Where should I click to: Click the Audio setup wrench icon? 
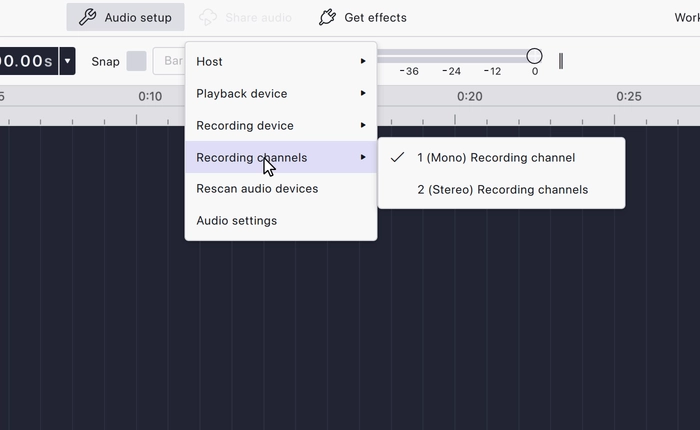[87, 17]
